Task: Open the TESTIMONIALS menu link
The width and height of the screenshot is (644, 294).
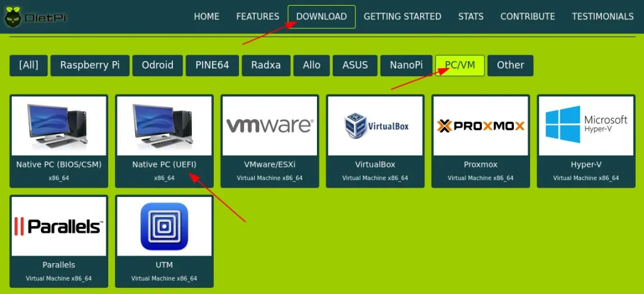Action: 602,17
